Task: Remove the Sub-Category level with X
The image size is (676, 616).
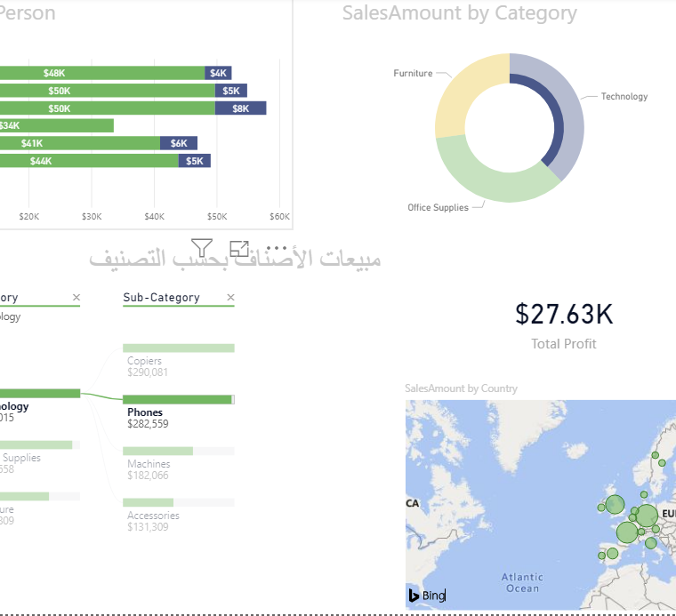Action: [230, 298]
